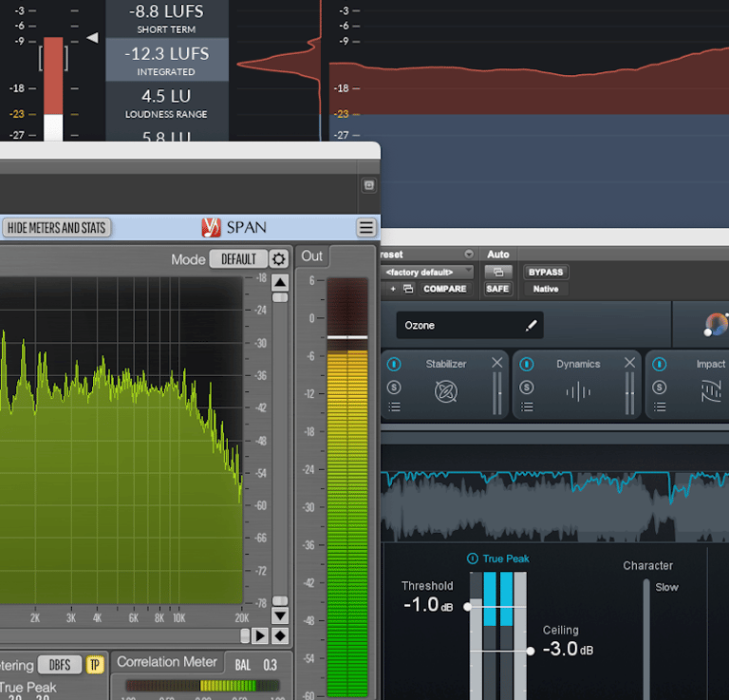This screenshot has height=700, width=729.
Task: Open SPAN mode settings gear
Action: coord(278,259)
